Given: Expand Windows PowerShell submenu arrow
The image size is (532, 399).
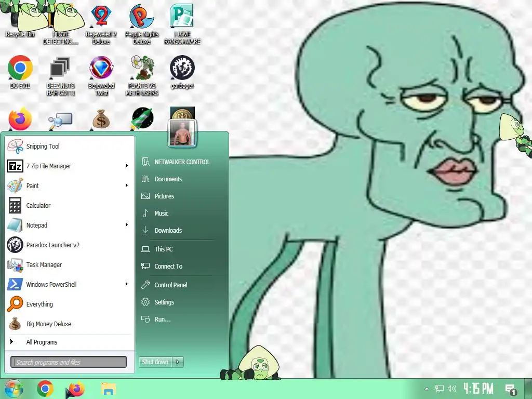Looking at the screenshot, I should coord(127,284).
